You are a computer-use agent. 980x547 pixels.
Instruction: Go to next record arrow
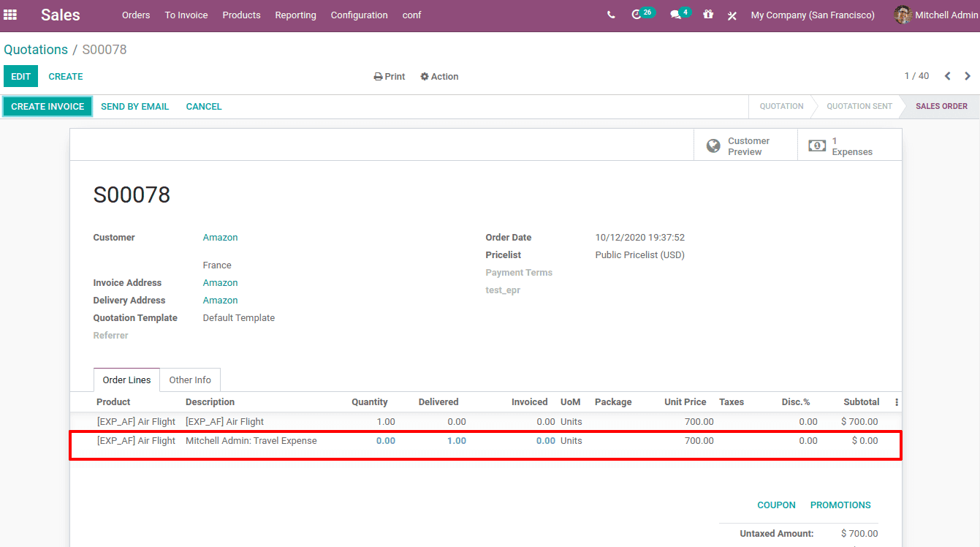click(968, 76)
